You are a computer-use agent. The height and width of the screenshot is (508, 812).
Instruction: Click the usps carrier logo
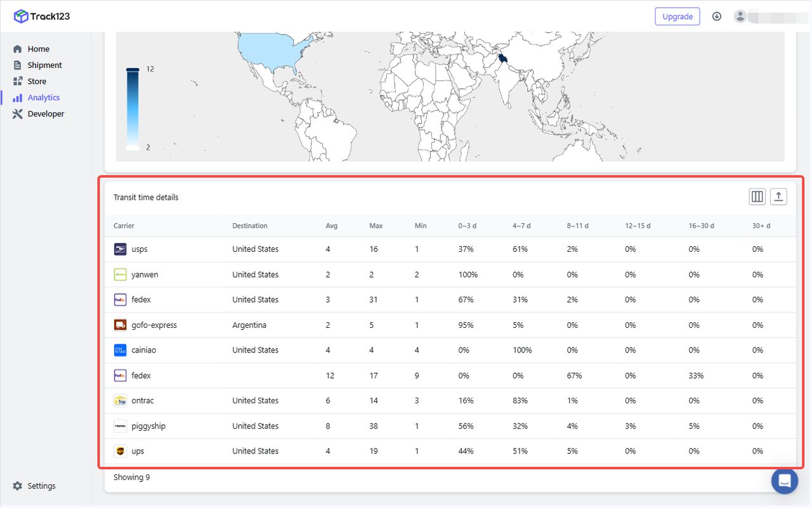point(120,249)
